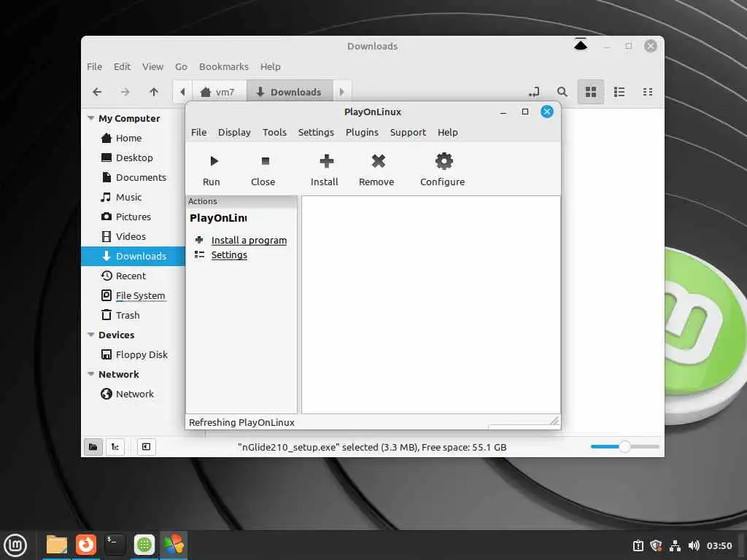Viewport: 747px width, 560px height.
Task: Click the Remove cross icon in PlayOnLinux toolbar
Action: tap(379, 161)
